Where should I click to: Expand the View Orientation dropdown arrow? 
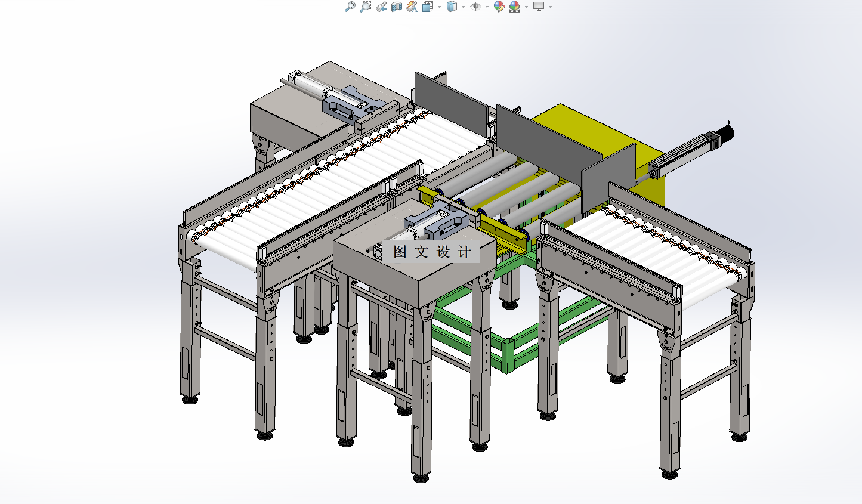coord(439,7)
